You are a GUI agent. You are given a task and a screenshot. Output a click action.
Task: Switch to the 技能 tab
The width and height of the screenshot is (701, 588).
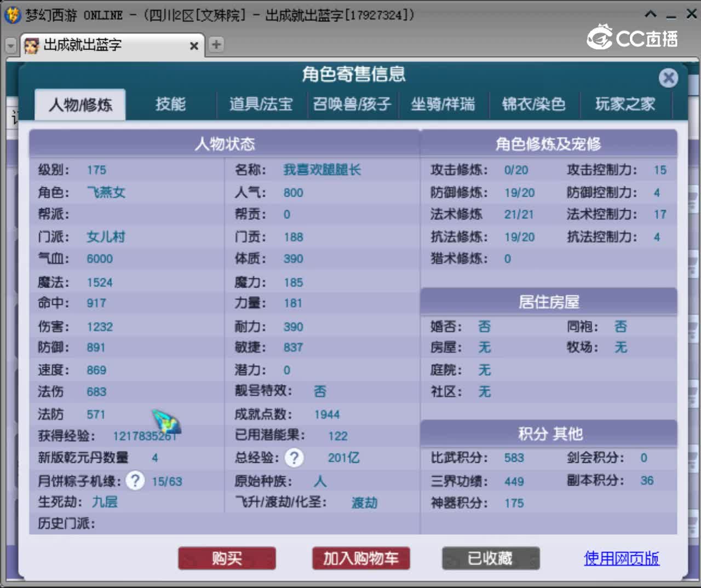click(x=170, y=104)
